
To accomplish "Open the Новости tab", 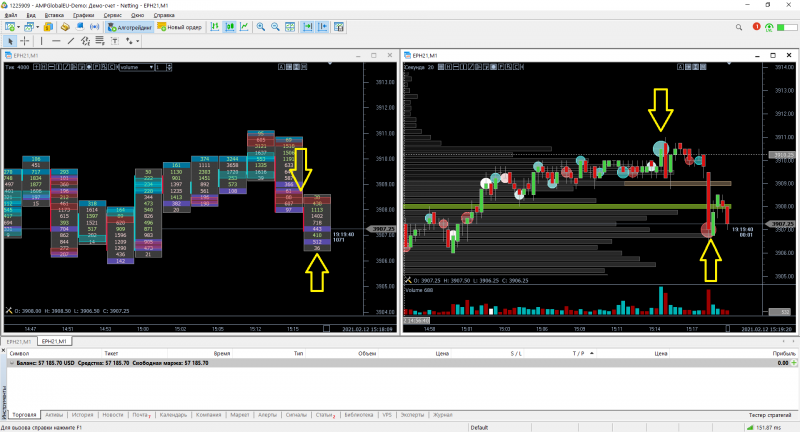I will [113, 415].
